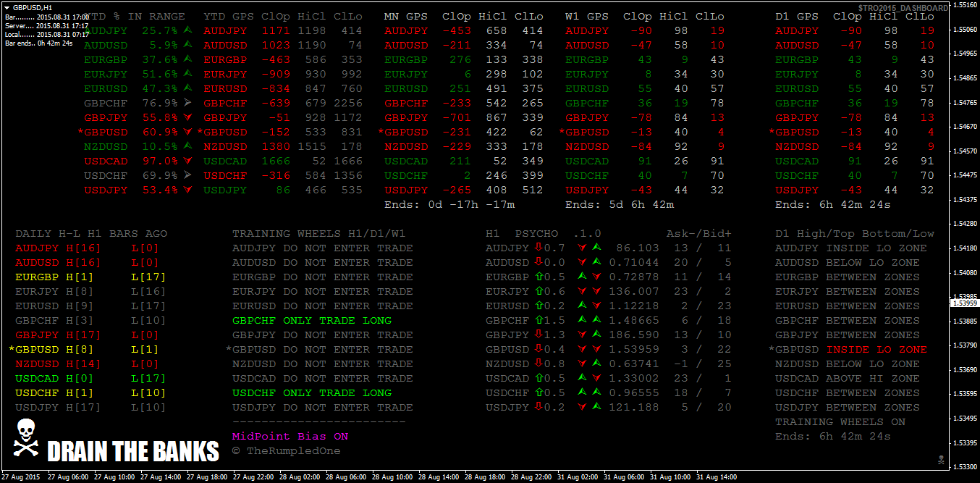Select the USDCHF ONLY TRADE LONG signal
The width and height of the screenshot is (980, 483).
311,393
